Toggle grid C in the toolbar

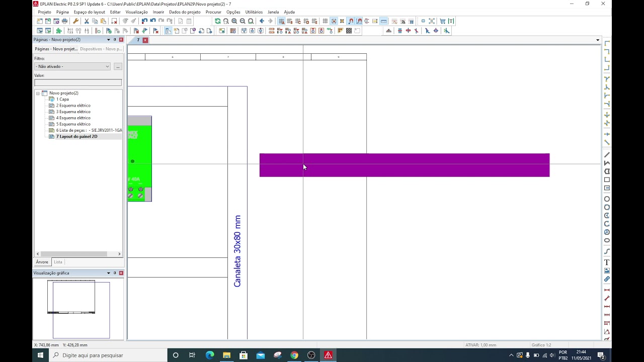(298, 21)
